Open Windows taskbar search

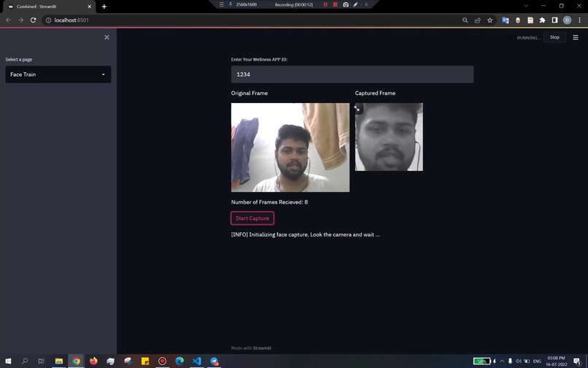point(25,361)
